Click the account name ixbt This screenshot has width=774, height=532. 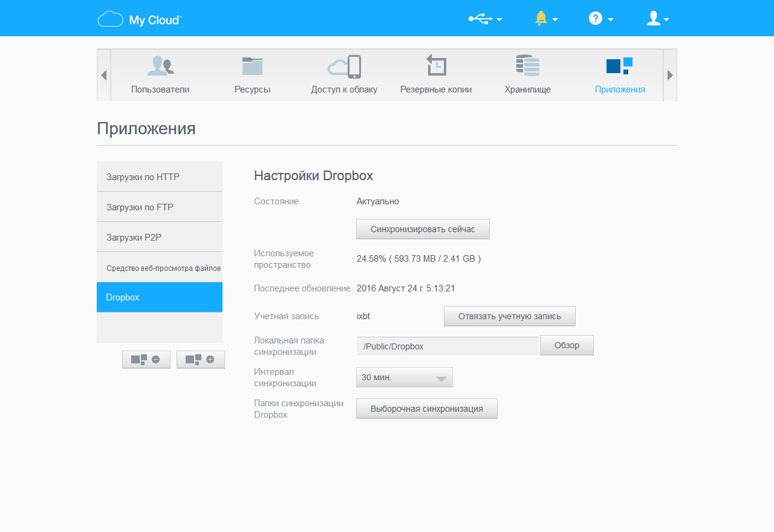click(363, 316)
